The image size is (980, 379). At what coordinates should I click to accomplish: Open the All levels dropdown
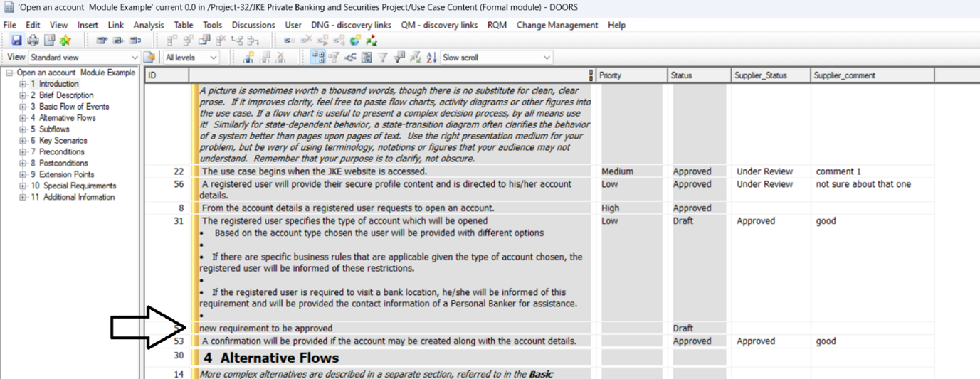212,58
